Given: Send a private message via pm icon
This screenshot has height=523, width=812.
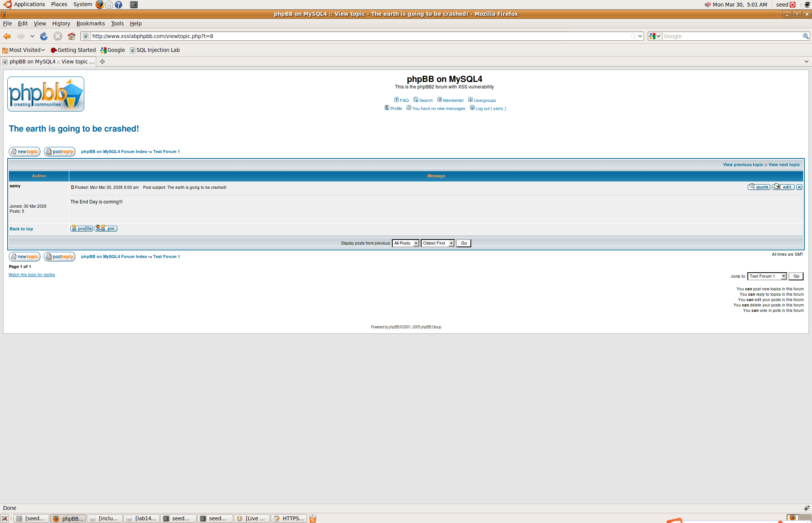Looking at the screenshot, I should 106,228.
